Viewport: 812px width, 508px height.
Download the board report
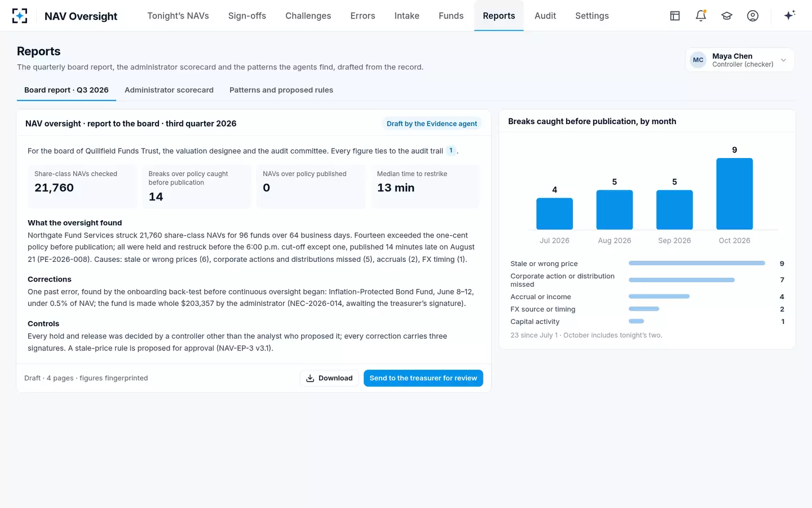click(x=329, y=378)
